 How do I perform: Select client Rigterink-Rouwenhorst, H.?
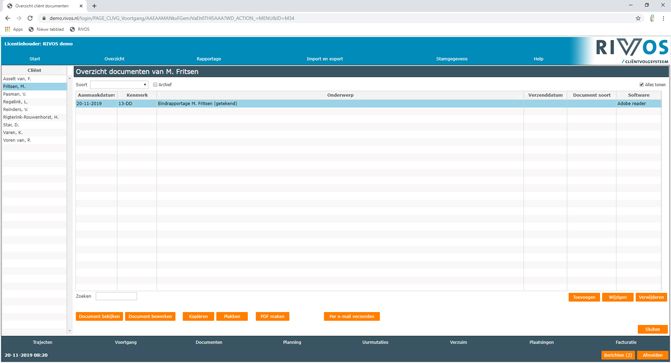point(34,117)
